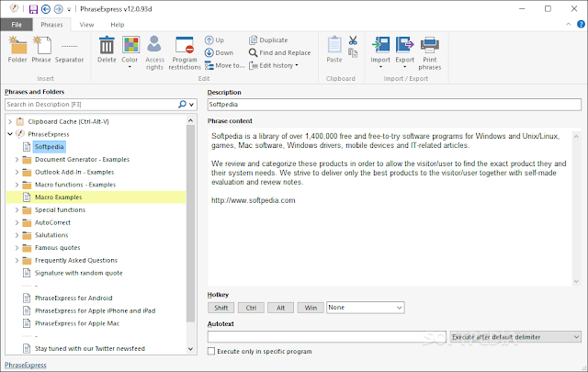The width and height of the screenshot is (588, 372).
Task: Move the item Up
Action: click(214, 40)
